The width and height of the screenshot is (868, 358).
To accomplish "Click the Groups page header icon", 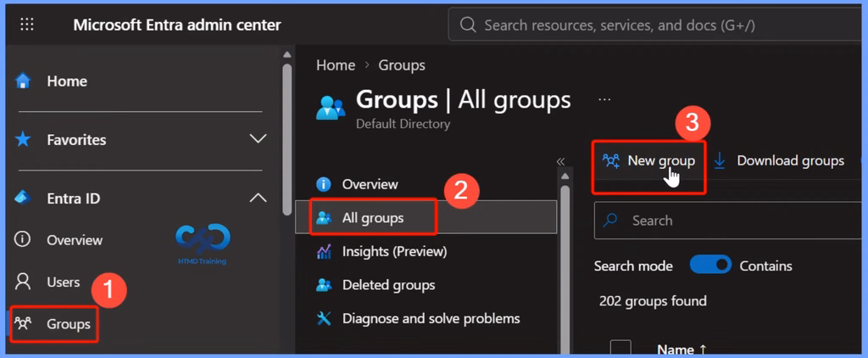I will (331, 108).
